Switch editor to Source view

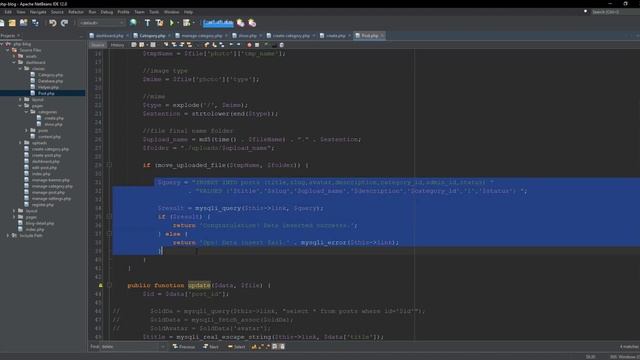[x=98, y=45]
